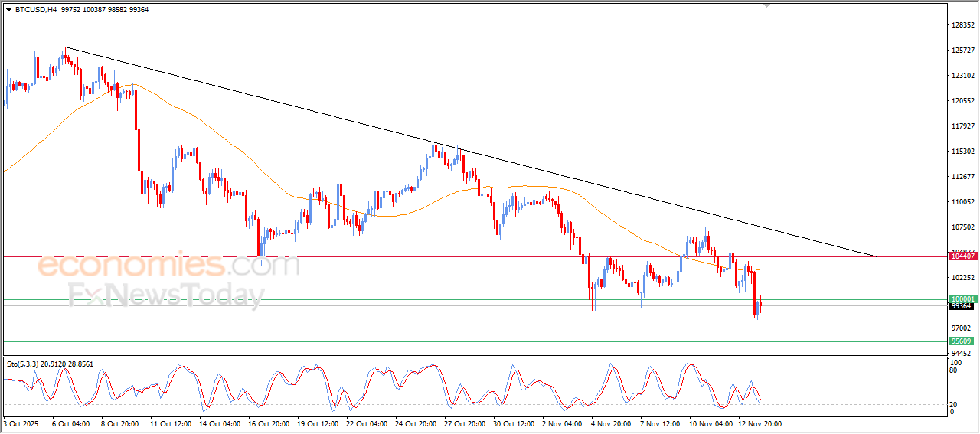Click the 125727 price scale value

coord(962,51)
